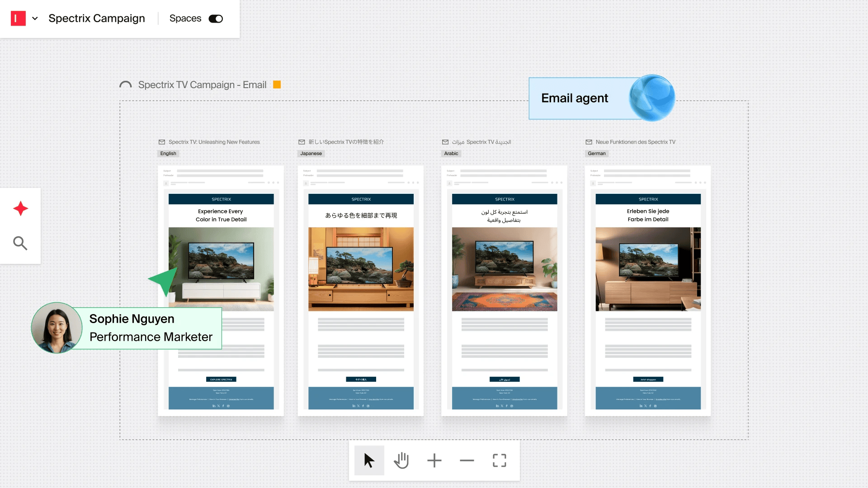Click the Jetzt shoppen button in the German email

tap(648, 380)
